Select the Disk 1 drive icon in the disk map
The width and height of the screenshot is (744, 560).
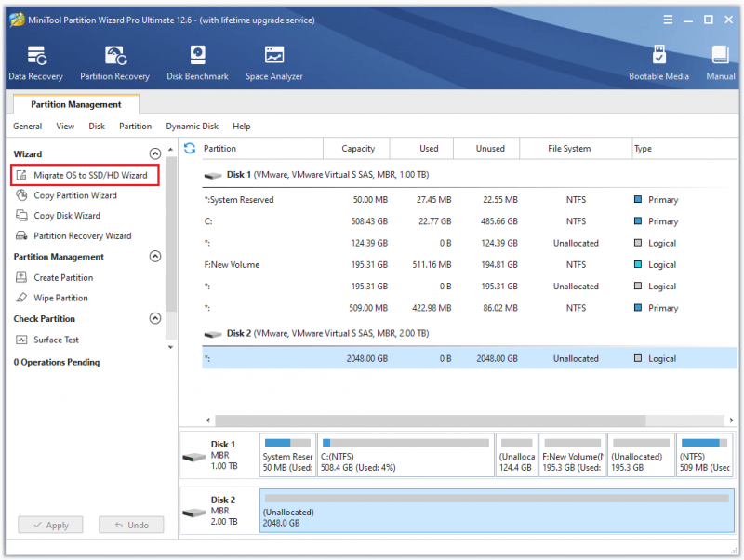coord(194,457)
